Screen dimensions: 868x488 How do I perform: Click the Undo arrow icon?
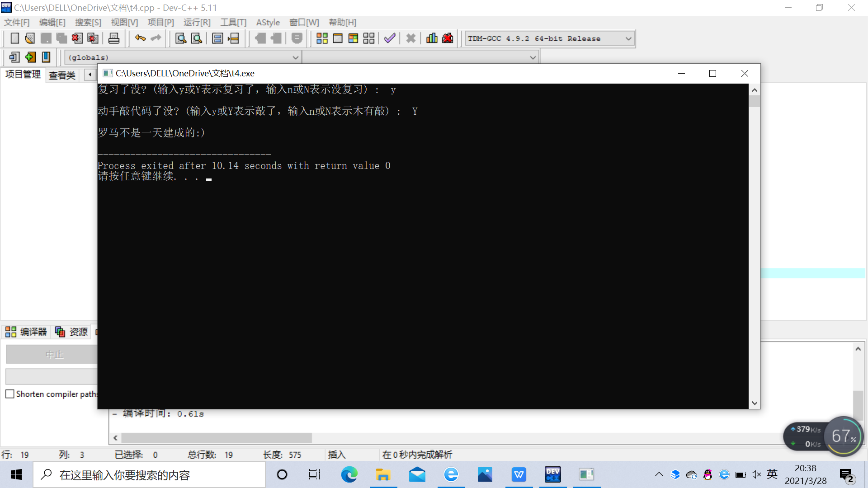click(140, 38)
